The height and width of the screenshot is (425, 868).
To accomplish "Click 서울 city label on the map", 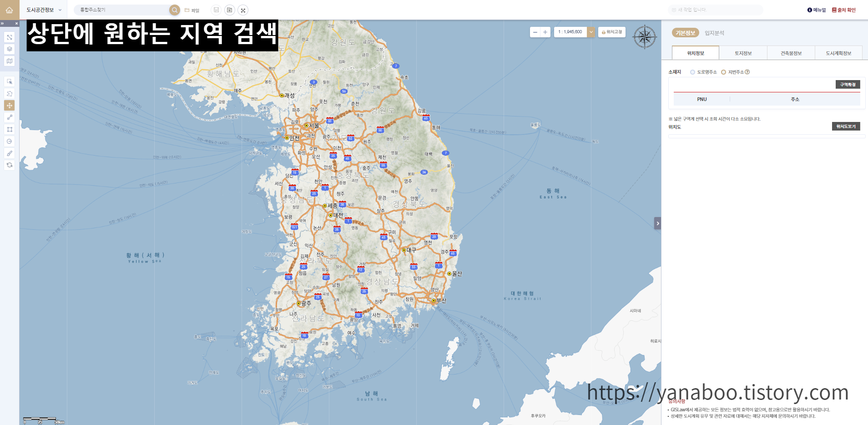I will point(314,126).
